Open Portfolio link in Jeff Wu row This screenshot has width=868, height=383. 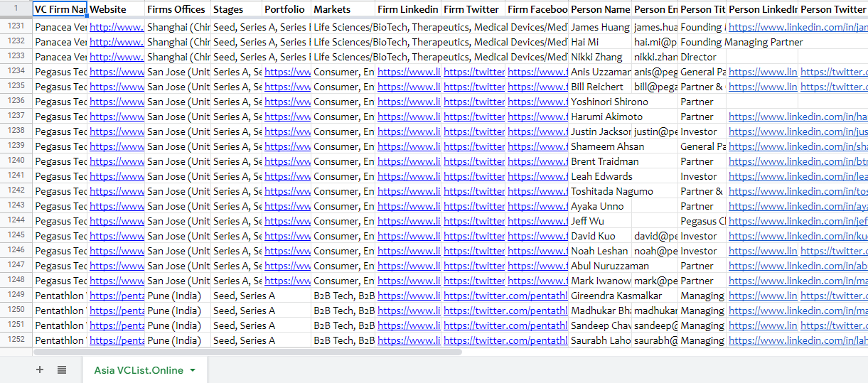(x=287, y=221)
